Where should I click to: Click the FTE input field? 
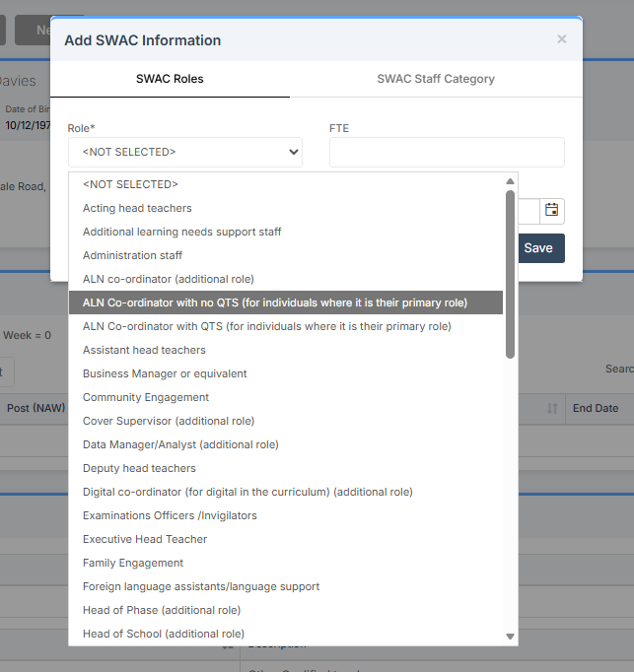[447, 152]
